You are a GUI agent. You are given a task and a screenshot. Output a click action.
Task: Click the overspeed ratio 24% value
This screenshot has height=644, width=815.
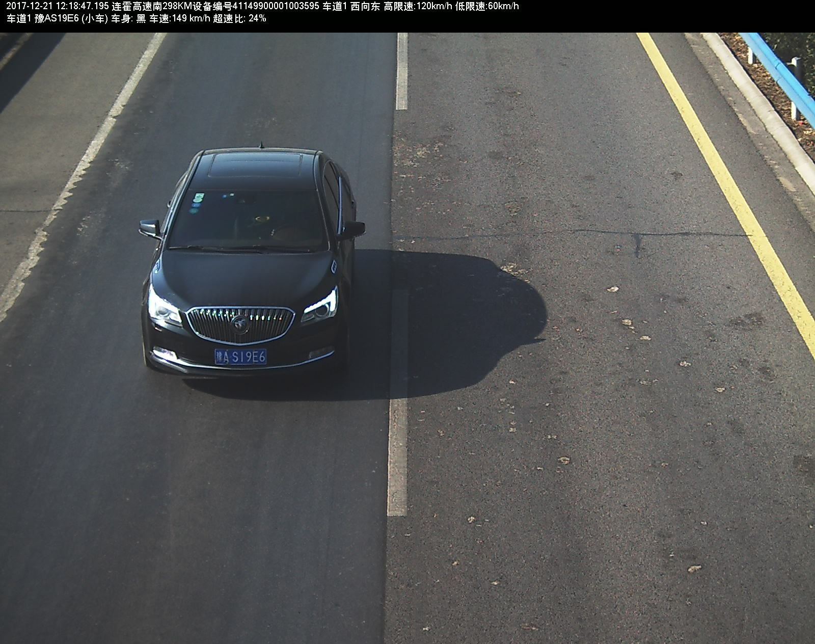click(x=257, y=19)
